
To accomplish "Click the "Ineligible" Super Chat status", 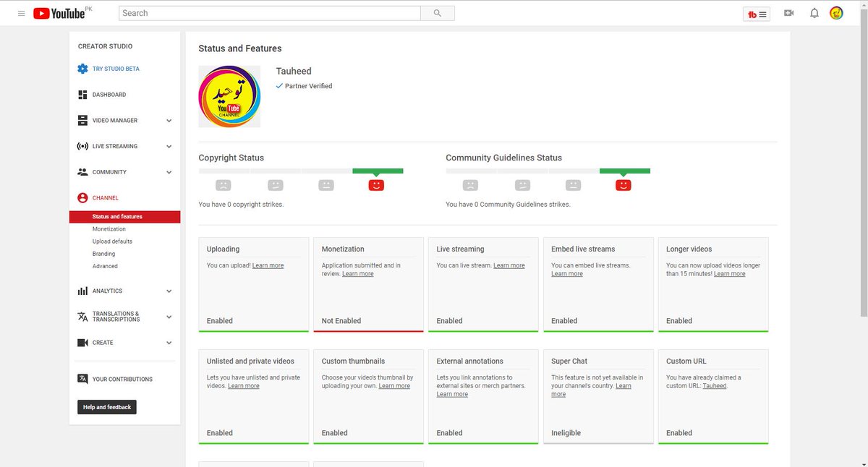I will tap(566, 433).
